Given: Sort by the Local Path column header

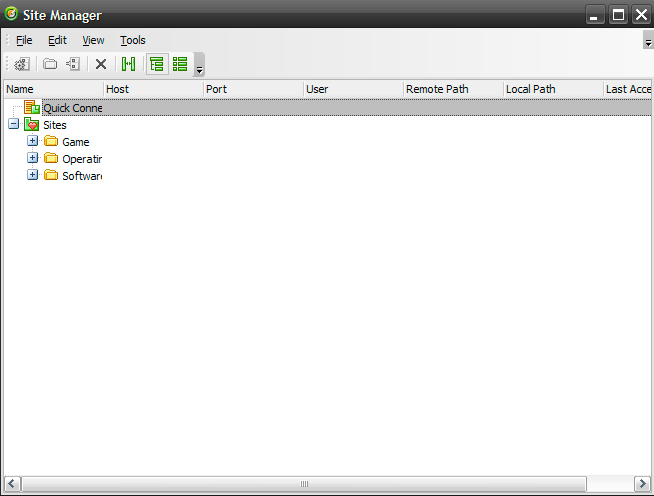Looking at the screenshot, I should pyautogui.click(x=553, y=89).
